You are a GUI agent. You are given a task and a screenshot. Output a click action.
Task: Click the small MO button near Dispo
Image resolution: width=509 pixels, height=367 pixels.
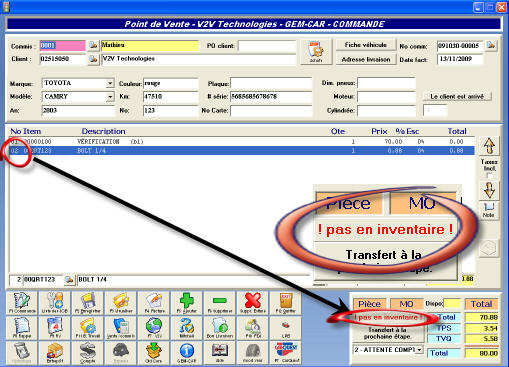(x=406, y=304)
